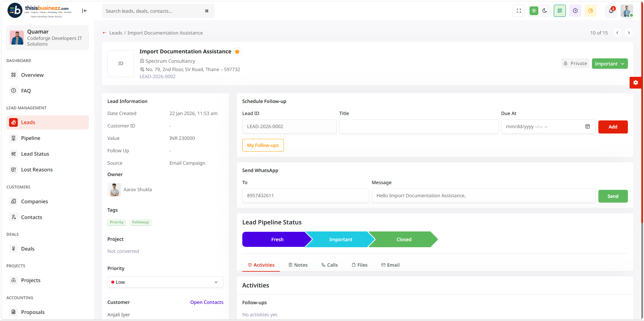644x321 pixels.
Task: Open Overview in the sidebar
Action: tap(48, 75)
